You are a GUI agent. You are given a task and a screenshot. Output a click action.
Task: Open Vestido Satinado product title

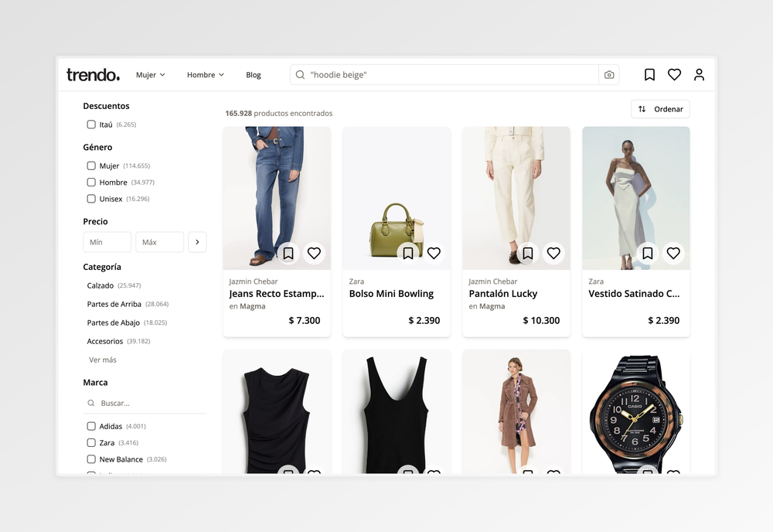634,293
